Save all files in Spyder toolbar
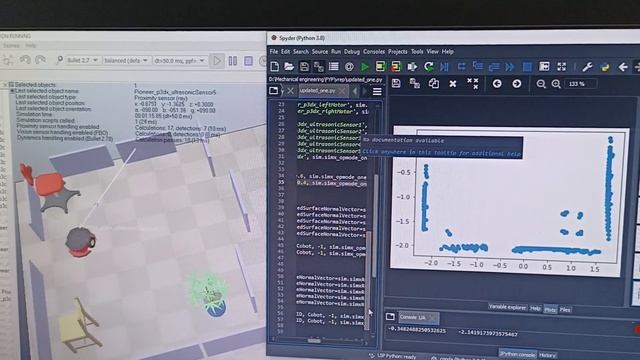 [319, 67]
